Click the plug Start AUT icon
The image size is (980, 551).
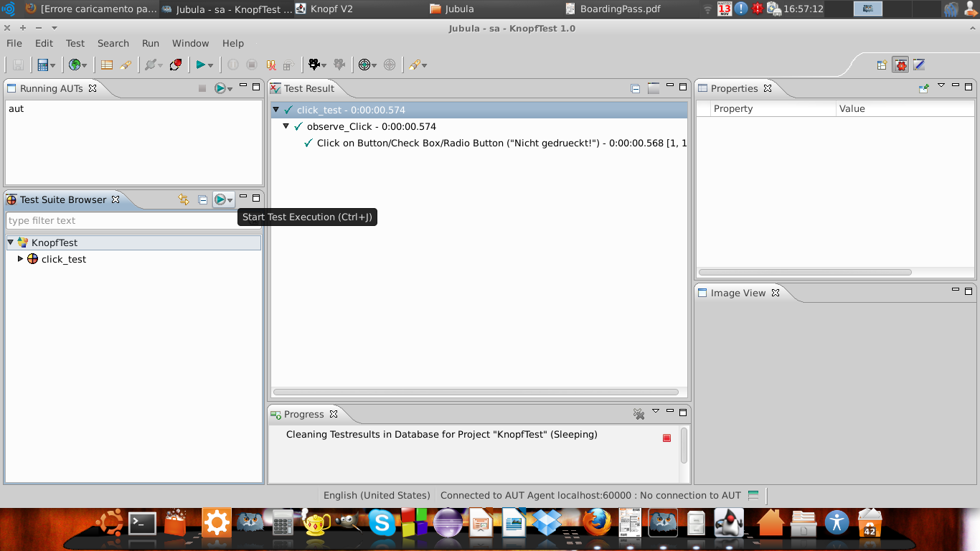point(150,65)
